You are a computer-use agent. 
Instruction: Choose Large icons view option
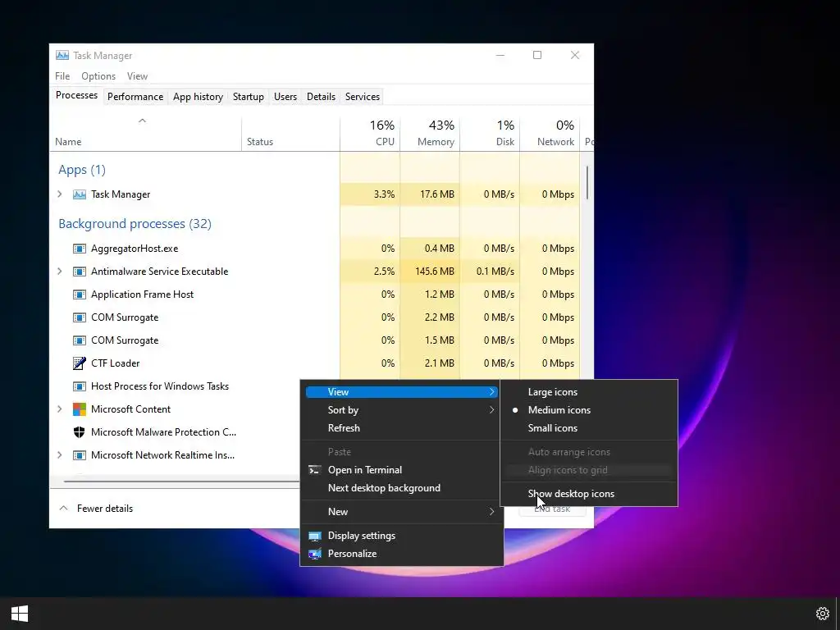[x=589, y=392]
